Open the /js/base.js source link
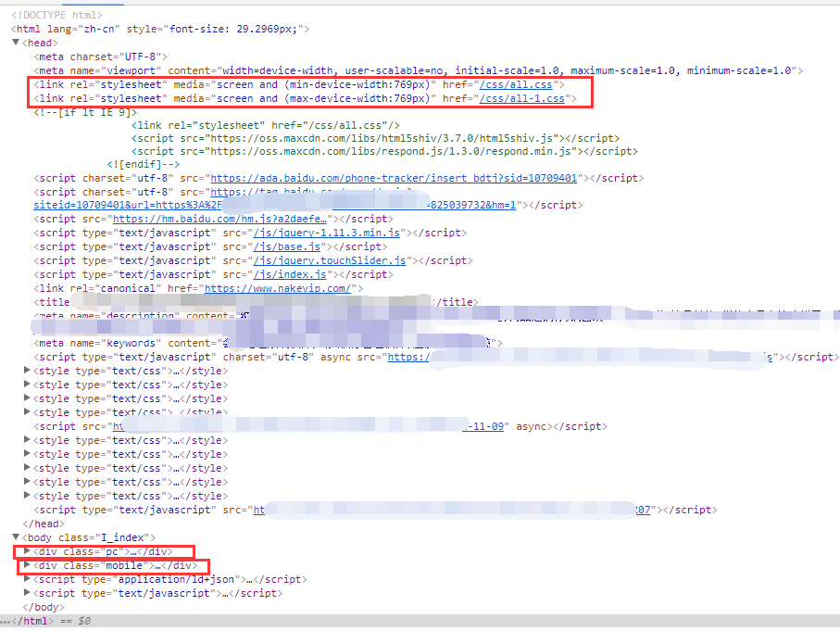 286,246
